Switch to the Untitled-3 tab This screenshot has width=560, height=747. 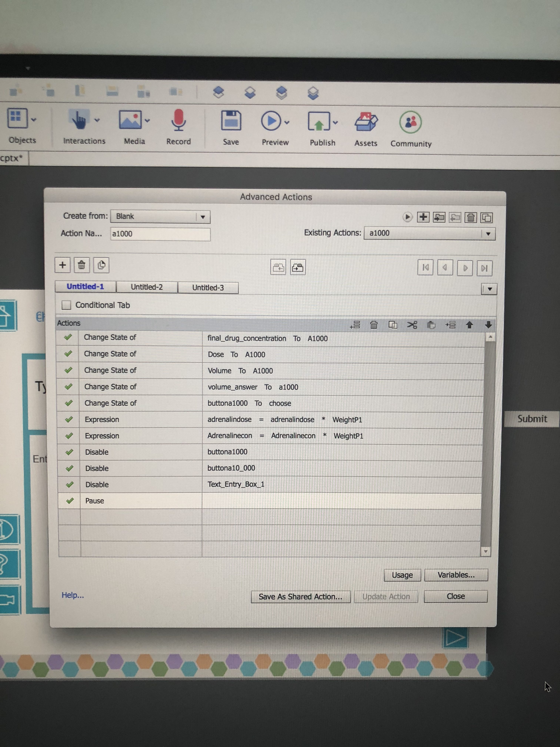(208, 288)
